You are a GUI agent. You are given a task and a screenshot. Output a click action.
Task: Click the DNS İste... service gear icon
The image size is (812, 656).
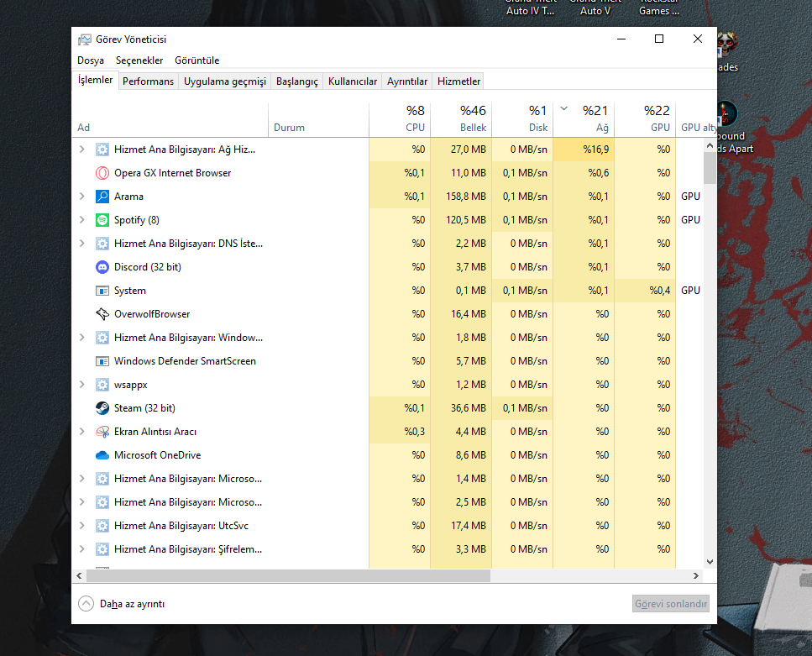[x=102, y=244]
